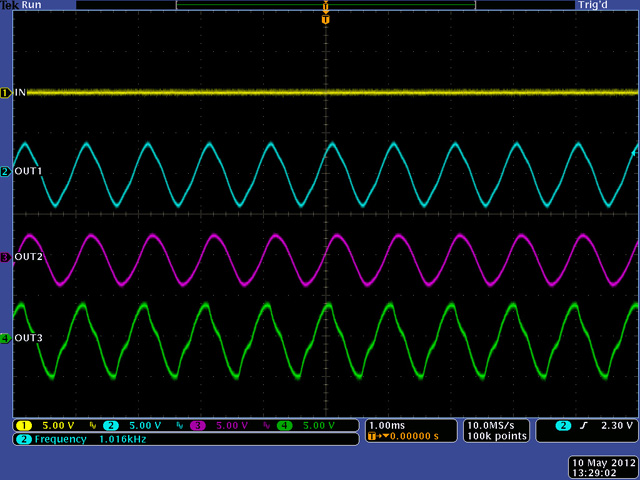Click the channel 1 ground marker on left edge
The width and height of the screenshot is (640, 480).
pos(5,93)
